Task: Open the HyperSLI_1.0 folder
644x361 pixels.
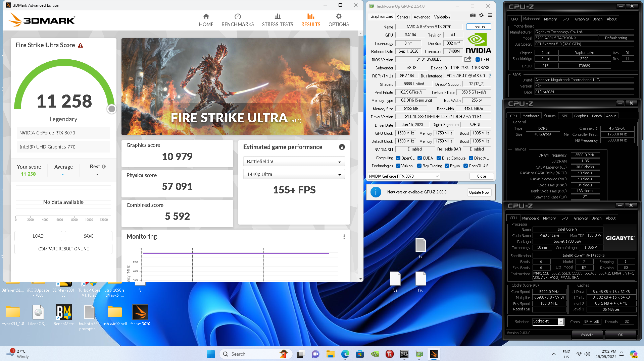Action: coord(13,315)
